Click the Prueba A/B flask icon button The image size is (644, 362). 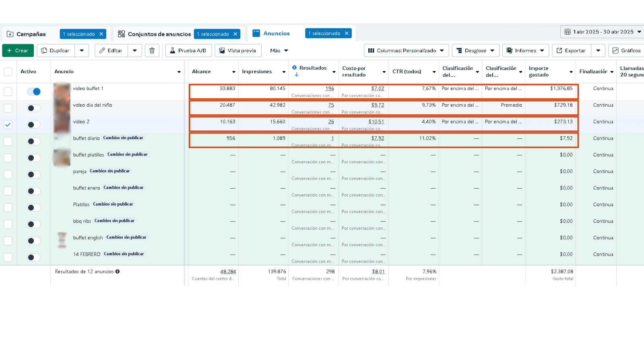(188, 51)
